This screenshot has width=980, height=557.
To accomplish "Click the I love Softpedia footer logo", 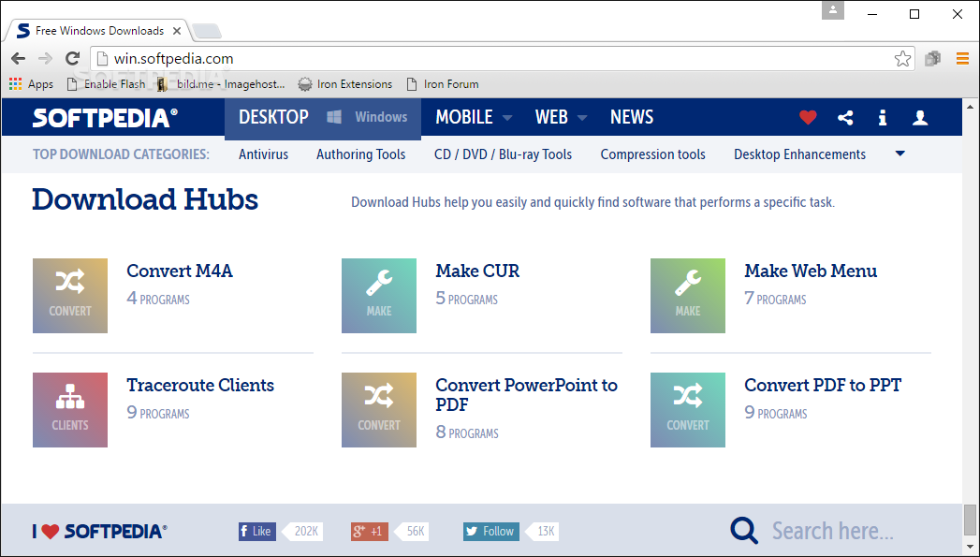I will click(100, 532).
